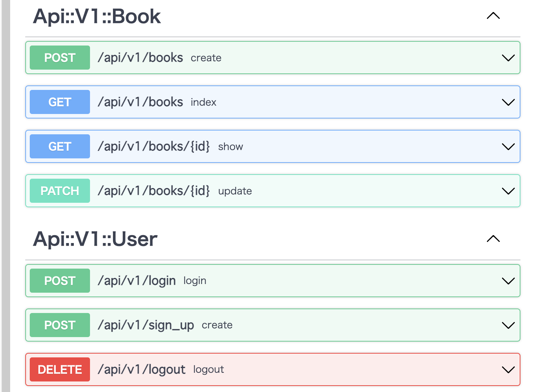Screen dimensions: 534x392
Task: Open the /api/v1/logout path link
Action: (142, 370)
